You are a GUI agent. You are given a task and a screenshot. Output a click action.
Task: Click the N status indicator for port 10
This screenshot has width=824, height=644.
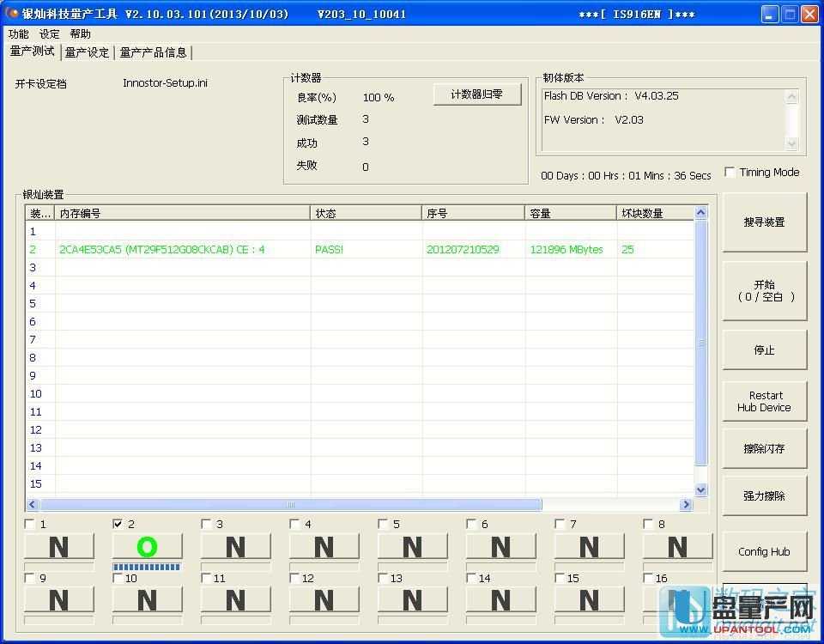click(x=147, y=600)
